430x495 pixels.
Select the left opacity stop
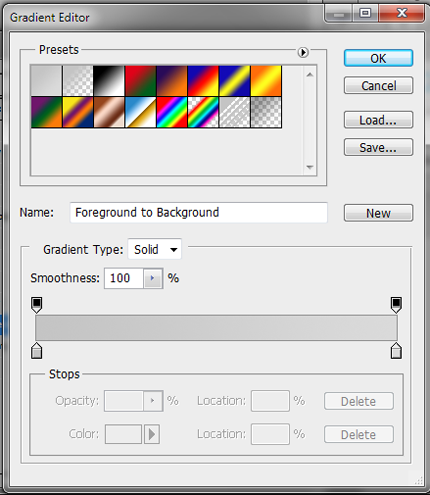coord(37,305)
